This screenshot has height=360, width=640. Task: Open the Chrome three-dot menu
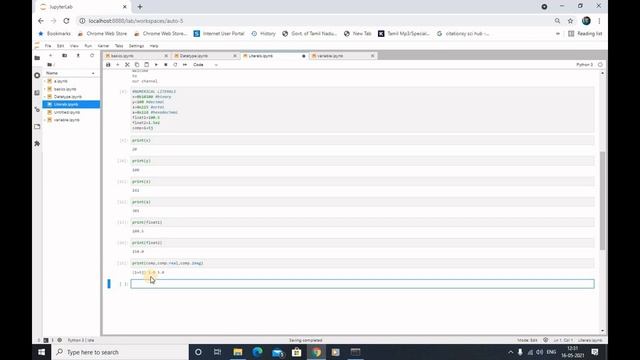click(599, 21)
